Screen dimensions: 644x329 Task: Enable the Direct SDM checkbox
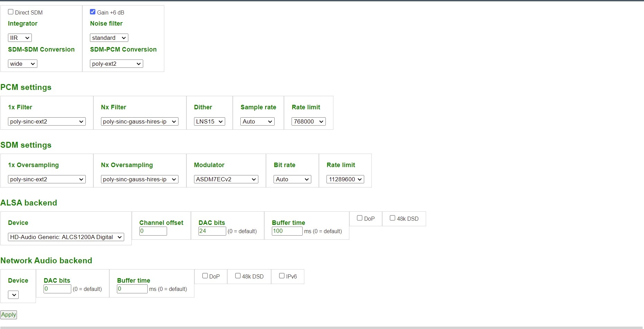point(11,12)
